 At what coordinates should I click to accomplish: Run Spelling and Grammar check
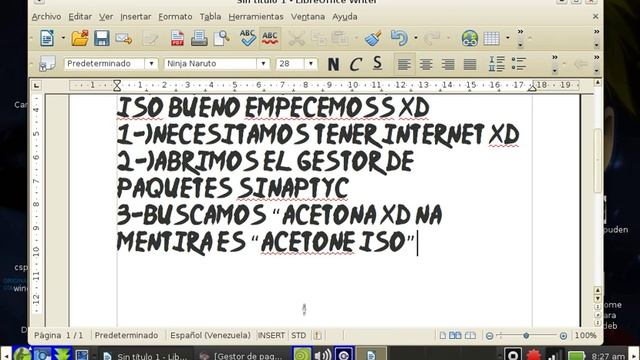click(248, 38)
